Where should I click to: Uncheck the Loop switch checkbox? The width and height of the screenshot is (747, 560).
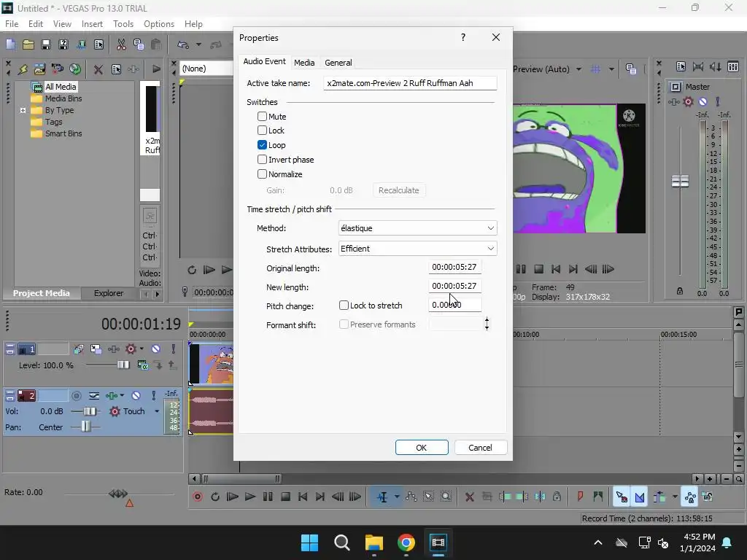tap(262, 145)
